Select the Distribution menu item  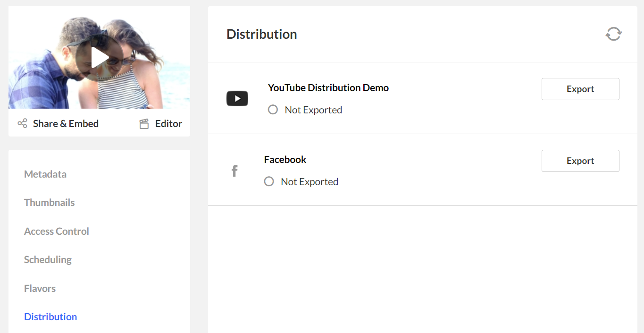pyautogui.click(x=50, y=316)
